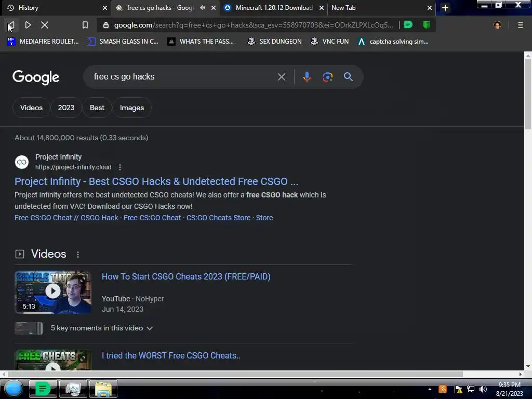Open the Action Center flag tray icon
This screenshot has height=399, width=532.
(x=458, y=389)
